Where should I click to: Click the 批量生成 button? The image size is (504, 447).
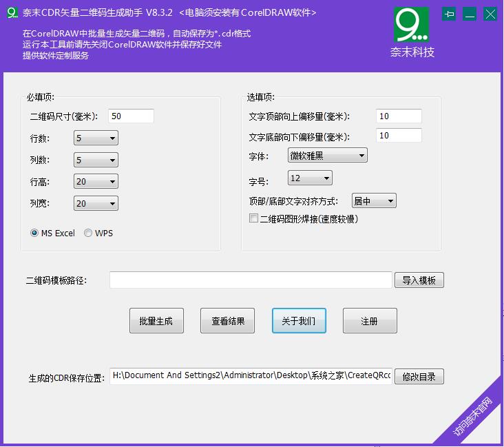156,321
